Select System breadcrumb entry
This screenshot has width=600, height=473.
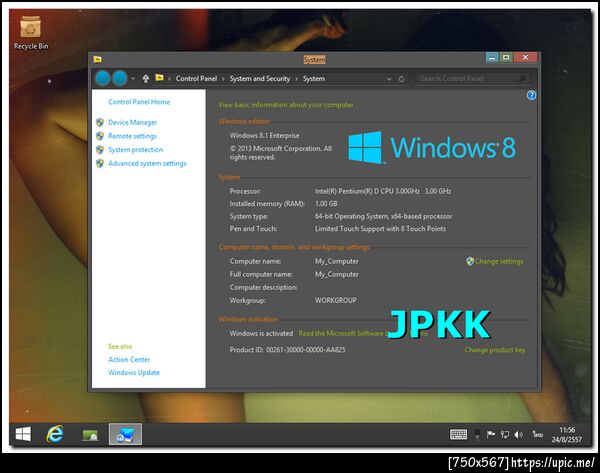(x=314, y=78)
